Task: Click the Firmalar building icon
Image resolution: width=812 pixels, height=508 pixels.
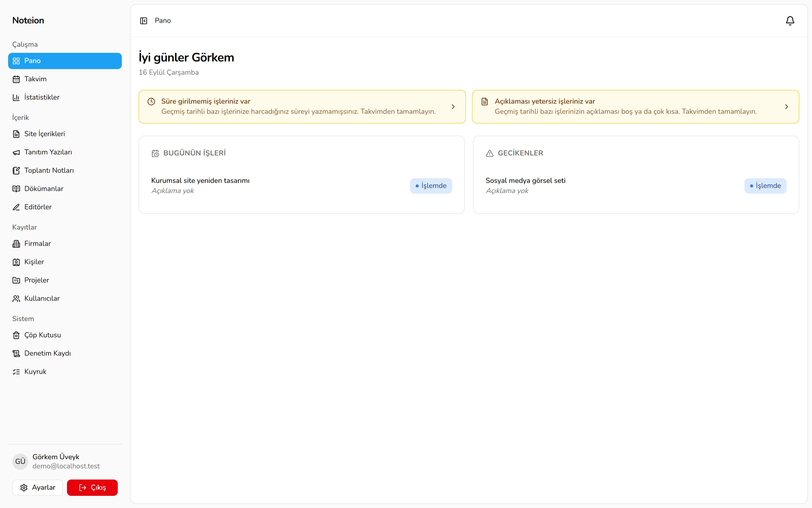Action: pos(16,244)
